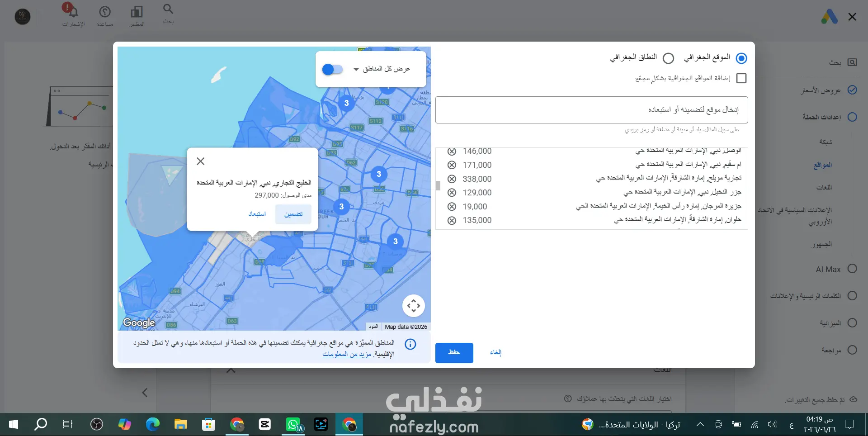Open the المواقع sidebar item
The width and height of the screenshot is (868, 436).
tap(823, 165)
